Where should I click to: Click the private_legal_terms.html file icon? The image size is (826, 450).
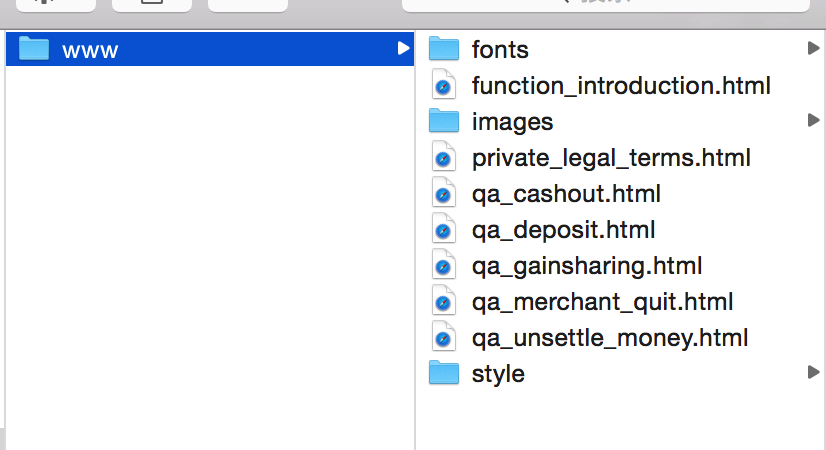point(444,158)
